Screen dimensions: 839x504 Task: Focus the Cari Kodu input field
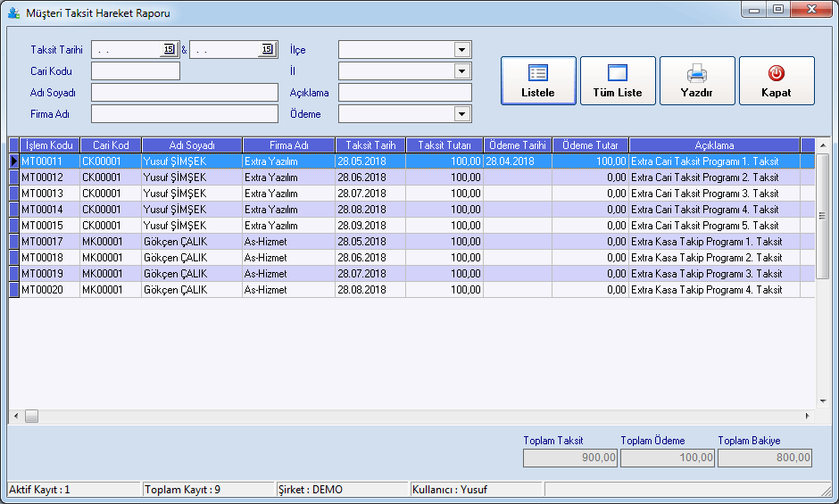(x=136, y=71)
